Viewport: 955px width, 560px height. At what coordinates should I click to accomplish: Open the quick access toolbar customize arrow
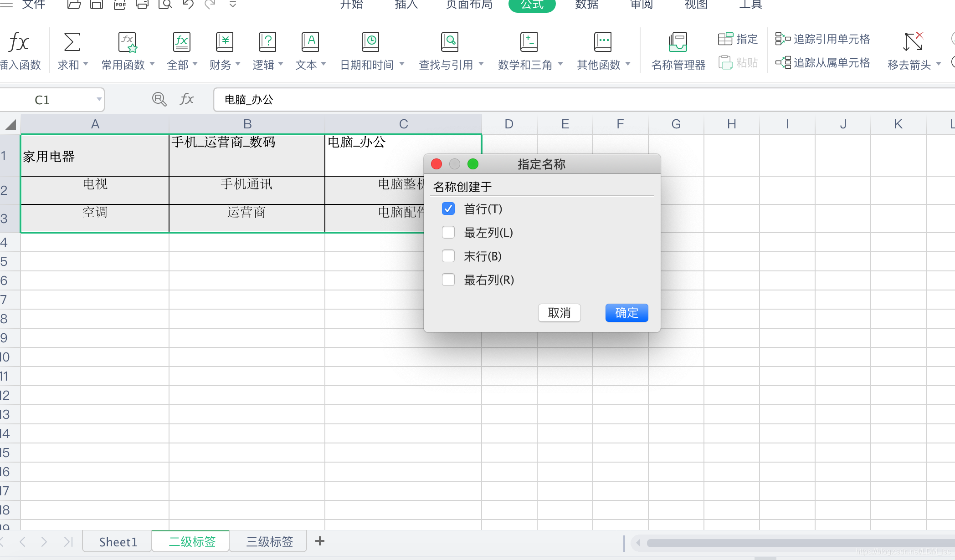tap(233, 5)
